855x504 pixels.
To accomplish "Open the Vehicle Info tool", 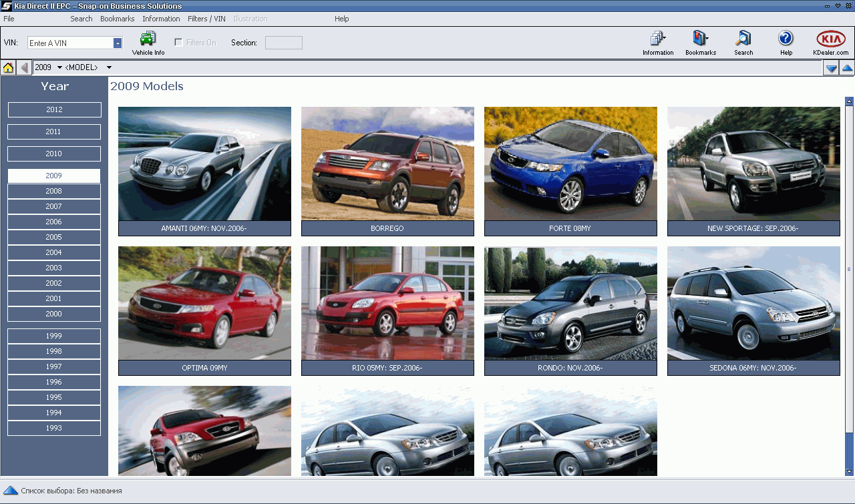I will [x=148, y=43].
